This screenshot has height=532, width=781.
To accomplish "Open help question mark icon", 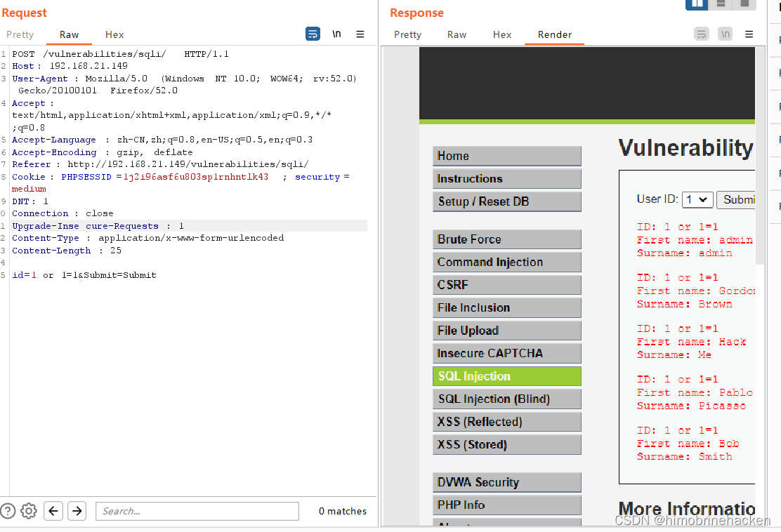I will [8, 511].
